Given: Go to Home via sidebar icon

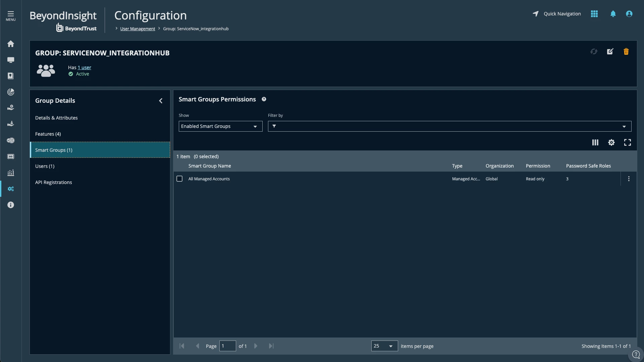Looking at the screenshot, I should pyautogui.click(x=11, y=44).
